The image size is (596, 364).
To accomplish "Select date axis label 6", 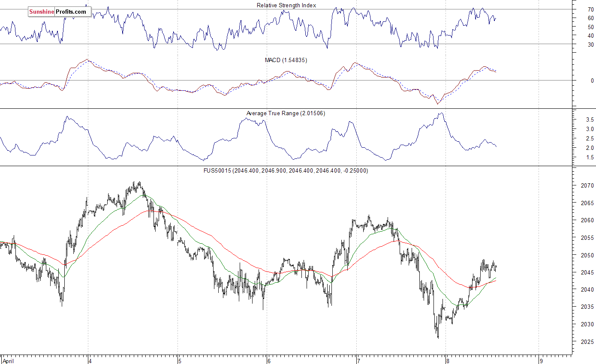I will point(269,361).
